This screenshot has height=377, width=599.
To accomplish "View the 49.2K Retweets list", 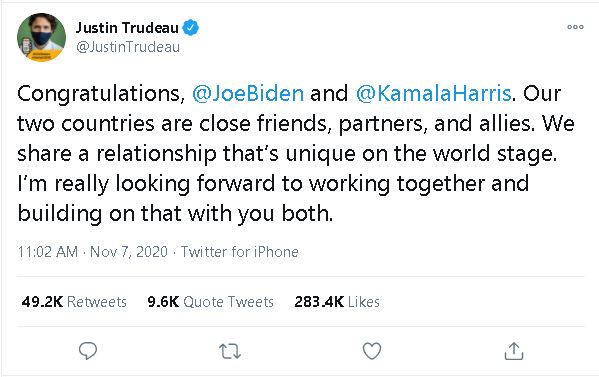I will (74, 302).
